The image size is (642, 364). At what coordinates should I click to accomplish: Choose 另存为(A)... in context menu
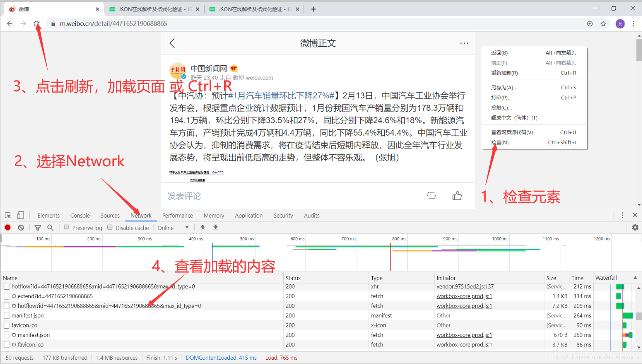click(x=534, y=88)
